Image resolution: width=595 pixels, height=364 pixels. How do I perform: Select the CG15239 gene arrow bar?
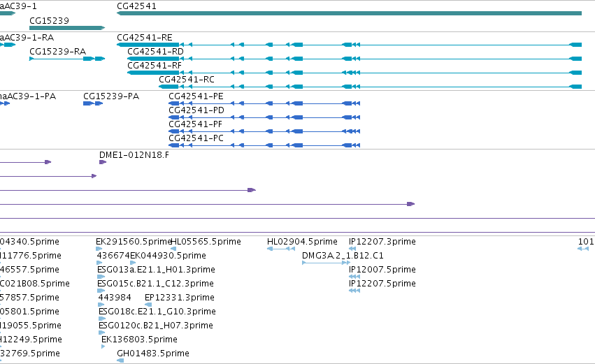click(67, 28)
